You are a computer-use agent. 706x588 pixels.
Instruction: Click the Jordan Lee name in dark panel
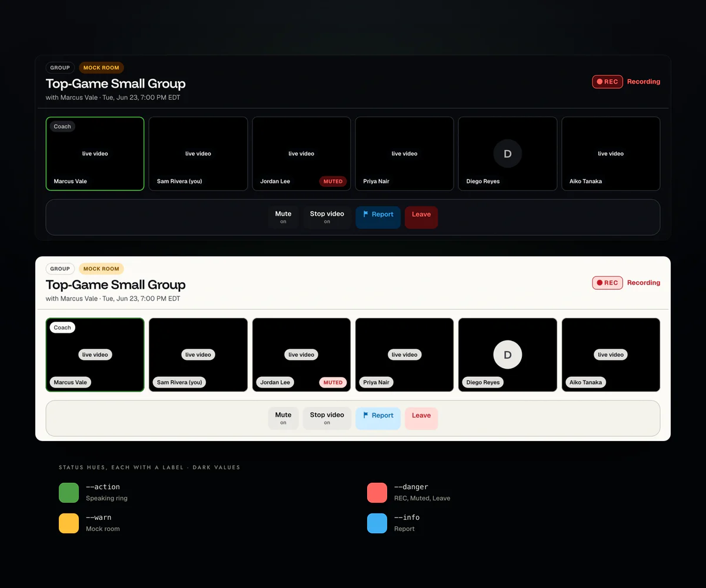click(275, 181)
